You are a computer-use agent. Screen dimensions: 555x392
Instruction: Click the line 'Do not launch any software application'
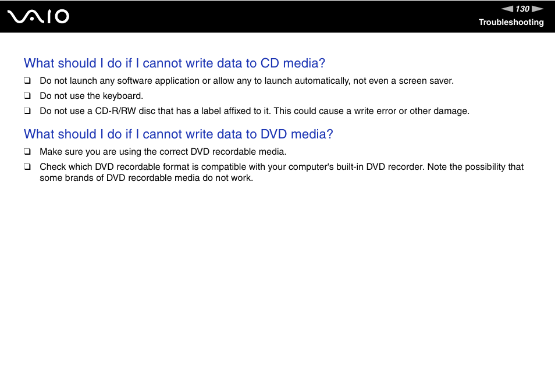tap(247, 81)
